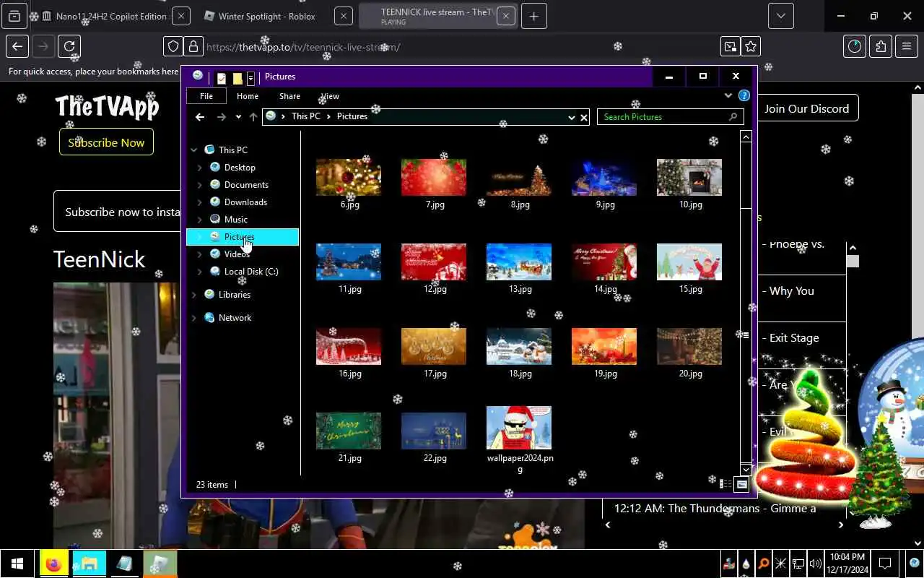Screen dimensions: 924x578
Task: Click the site padlock icon
Action: (193, 47)
